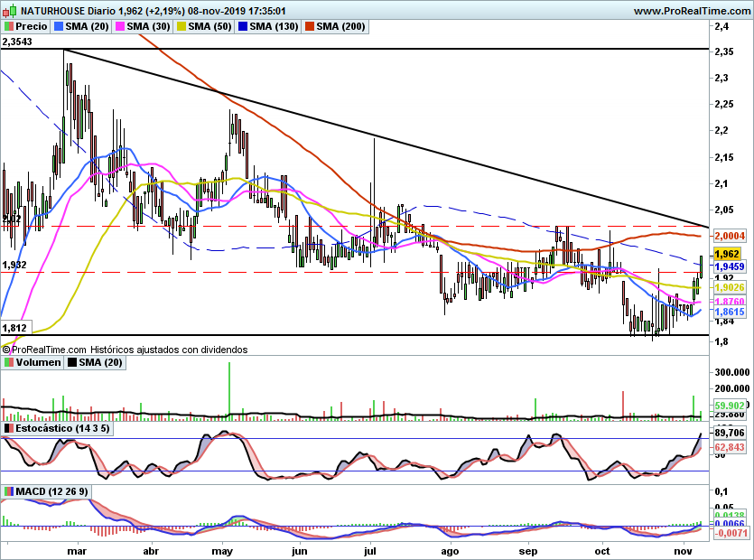The width and height of the screenshot is (754, 560).
Task: Click the MACD indicator legend icon
Action: (8, 491)
